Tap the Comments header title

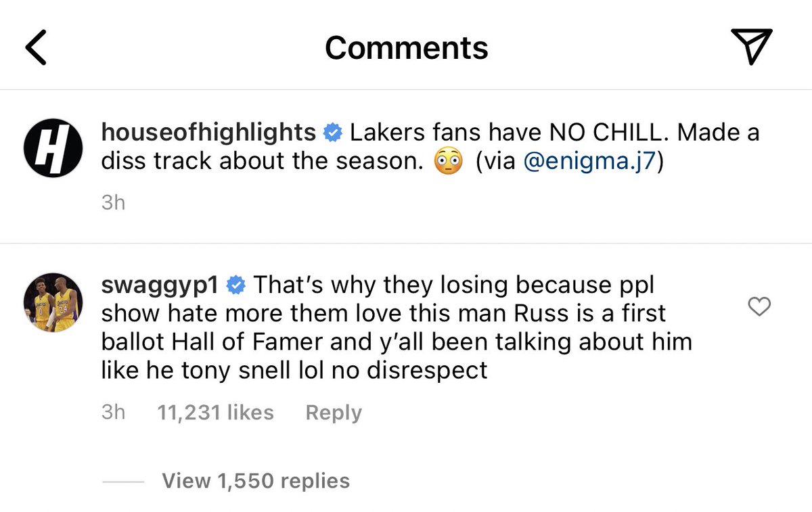pos(406,48)
